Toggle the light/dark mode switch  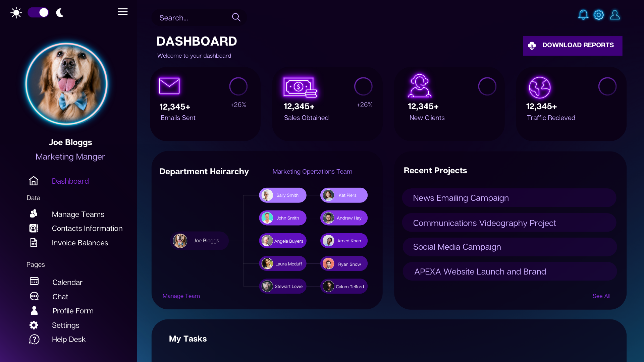[38, 13]
